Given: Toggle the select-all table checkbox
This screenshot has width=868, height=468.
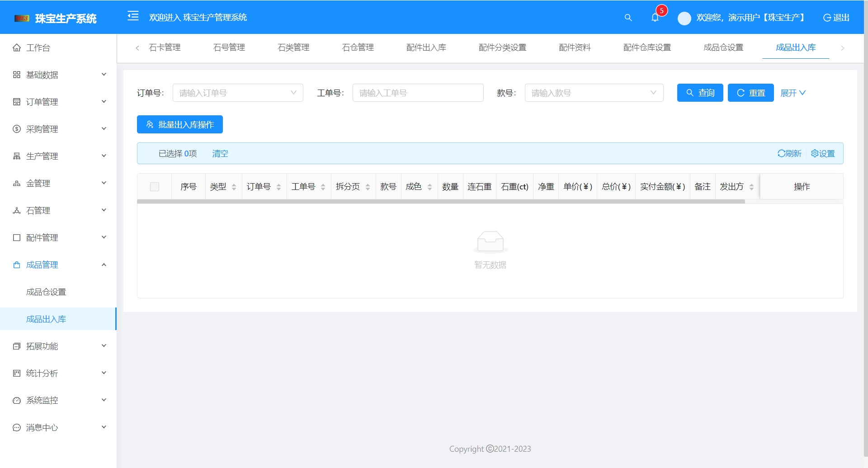Looking at the screenshot, I should tap(155, 187).
